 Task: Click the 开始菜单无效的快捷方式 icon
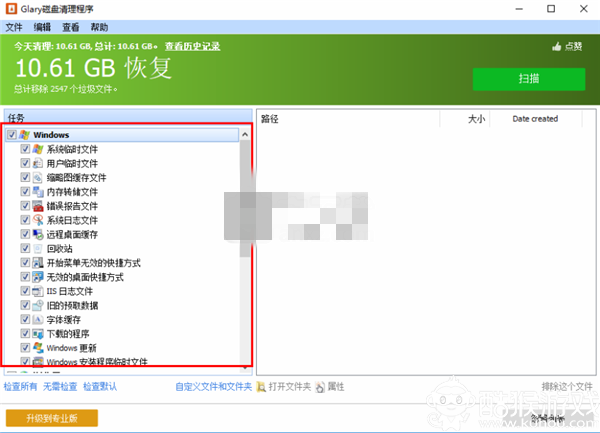pos(38,262)
